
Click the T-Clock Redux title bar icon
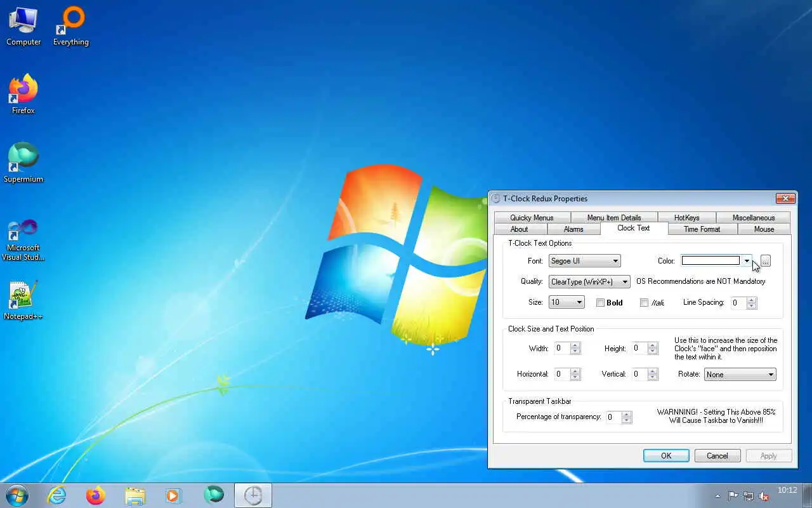point(496,199)
